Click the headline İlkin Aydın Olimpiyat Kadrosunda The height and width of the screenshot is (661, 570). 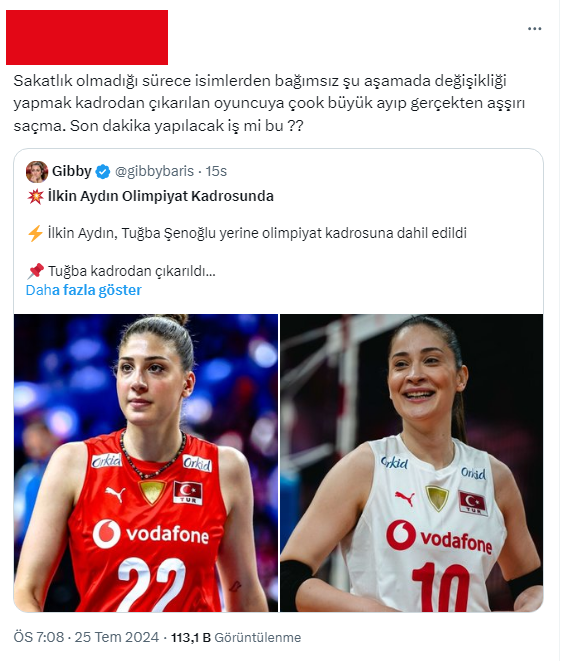(x=161, y=196)
